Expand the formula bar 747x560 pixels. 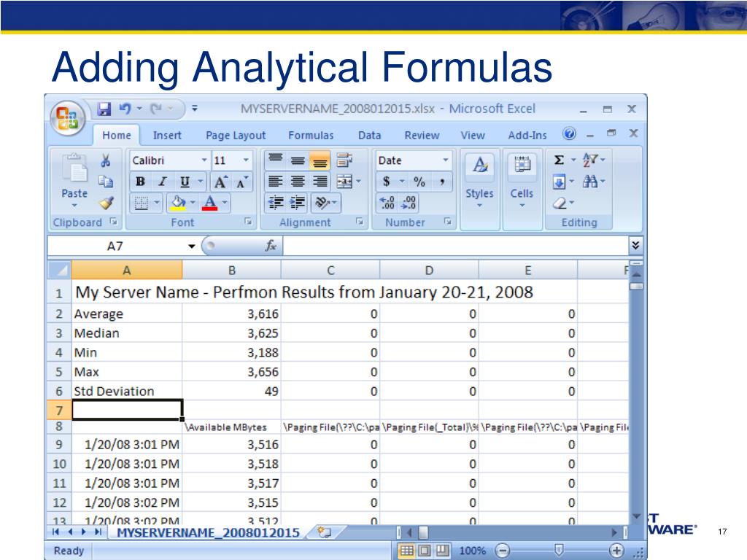pos(635,246)
